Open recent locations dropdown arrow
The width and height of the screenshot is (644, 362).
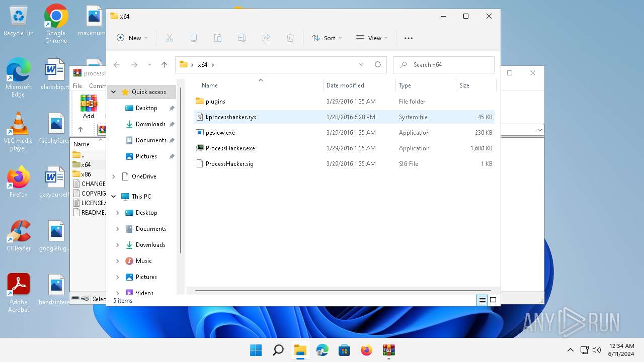click(x=149, y=64)
